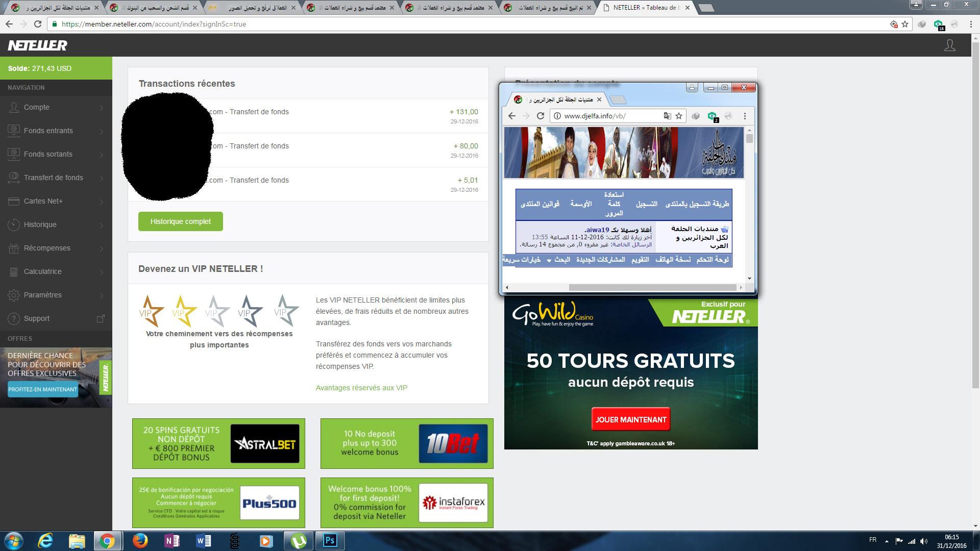The height and width of the screenshot is (551, 980).
Task: Open the البحث search dropdown in the forum
Action: tap(558, 260)
